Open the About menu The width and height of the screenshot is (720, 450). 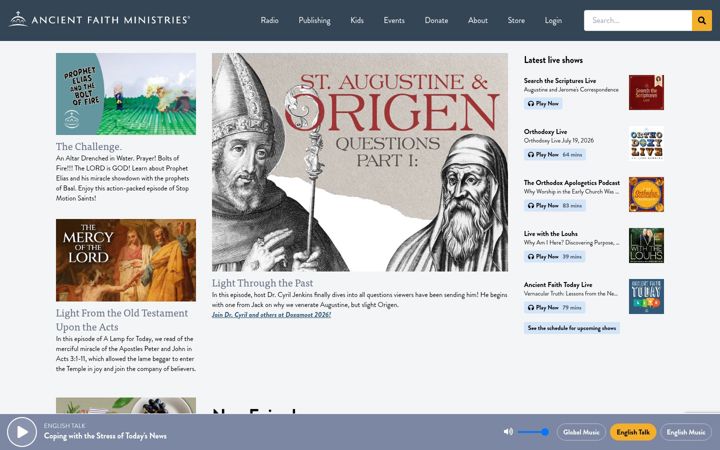478,20
